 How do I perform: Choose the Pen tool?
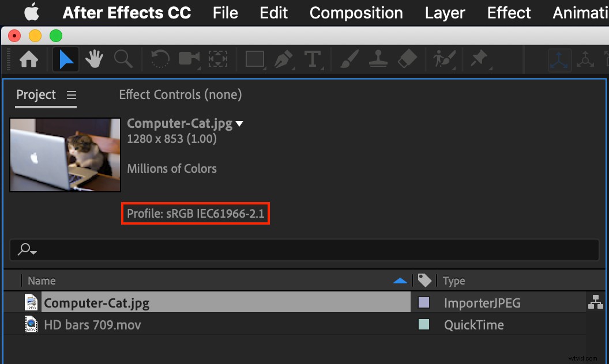283,59
